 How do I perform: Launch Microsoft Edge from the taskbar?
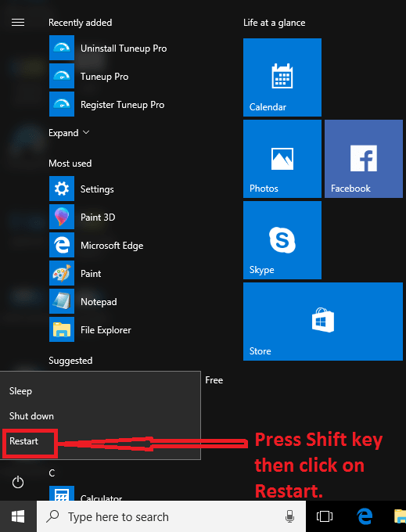(x=365, y=516)
